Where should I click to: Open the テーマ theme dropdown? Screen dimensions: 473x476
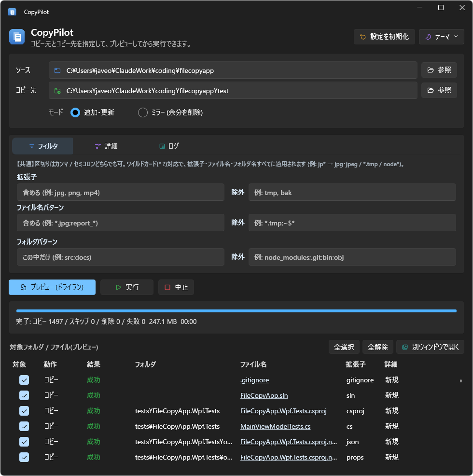[442, 37]
